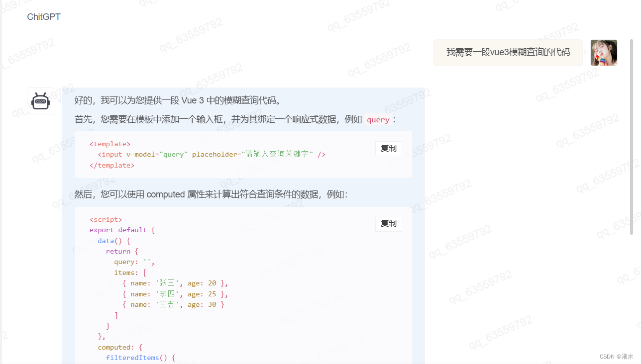Click the ChitGPT bot avatar icon

click(40, 101)
